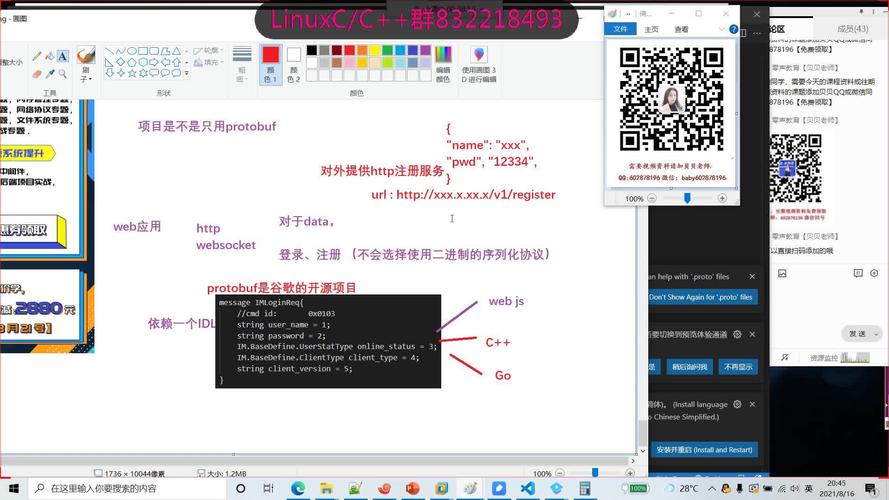This screenshot has height=500, width=889.
Task: Show hidden system tray icons
Action: pyautogui.click(x=712, y=488)
